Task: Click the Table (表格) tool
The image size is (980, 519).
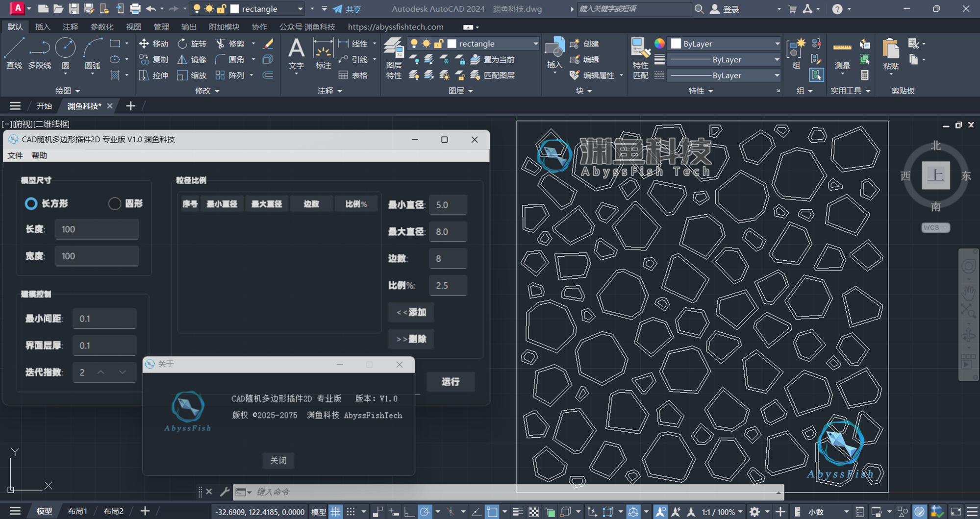Action: (353, 75)
